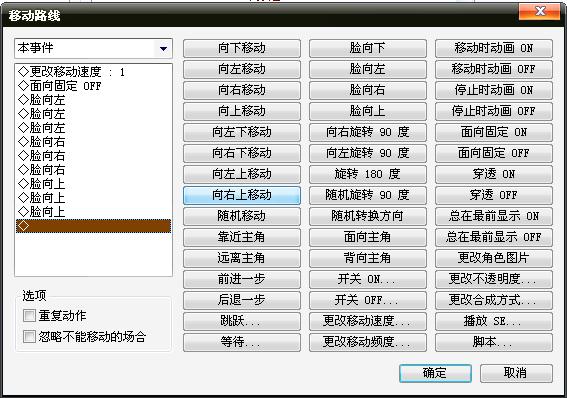Image resolution: width=567 pixels, height=398 pixels.
Task: Click the 脸向上 button
Action: click(368, 111)
